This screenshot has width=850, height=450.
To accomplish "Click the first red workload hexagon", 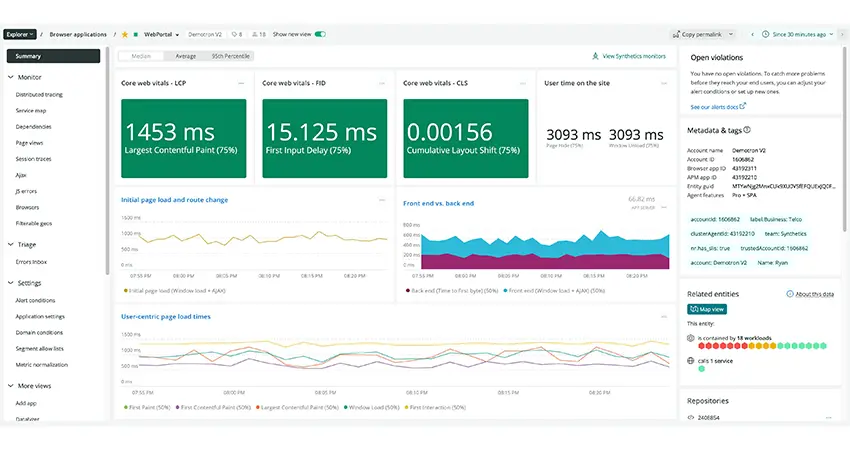I will (701, 345).
